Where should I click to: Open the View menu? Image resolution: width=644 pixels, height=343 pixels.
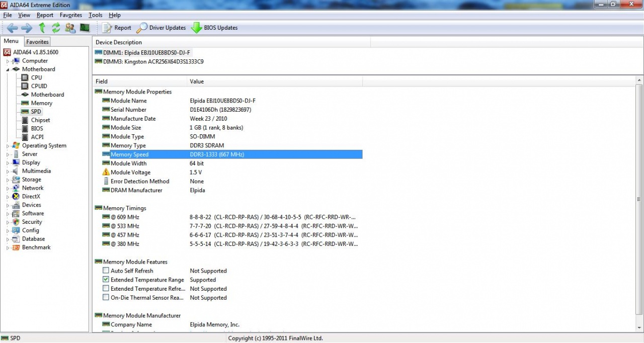coord(24,15)
